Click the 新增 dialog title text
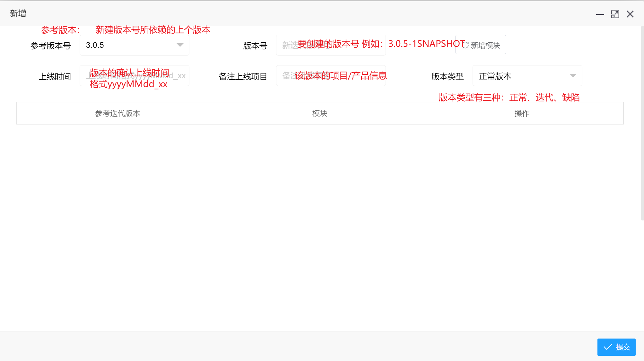Screen dimensions: 644x361 (18, 13)
